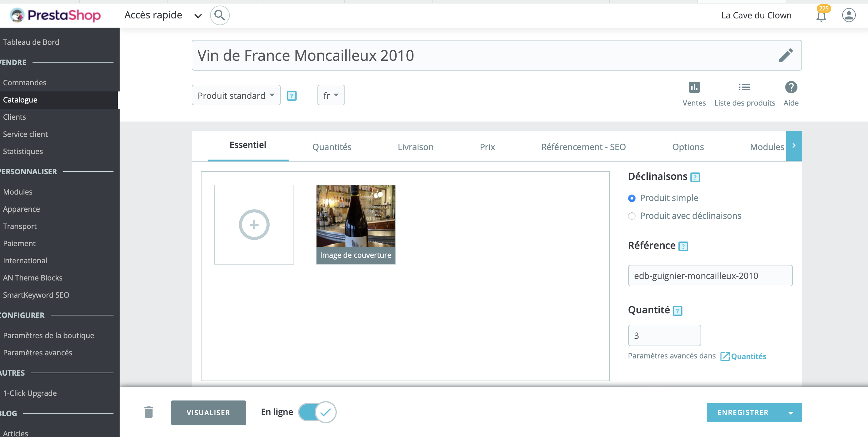Image resolution: width=868 pixels, height=437 pixels.
Task: Edit product name with the pencil icon
Action: point(786,55)
